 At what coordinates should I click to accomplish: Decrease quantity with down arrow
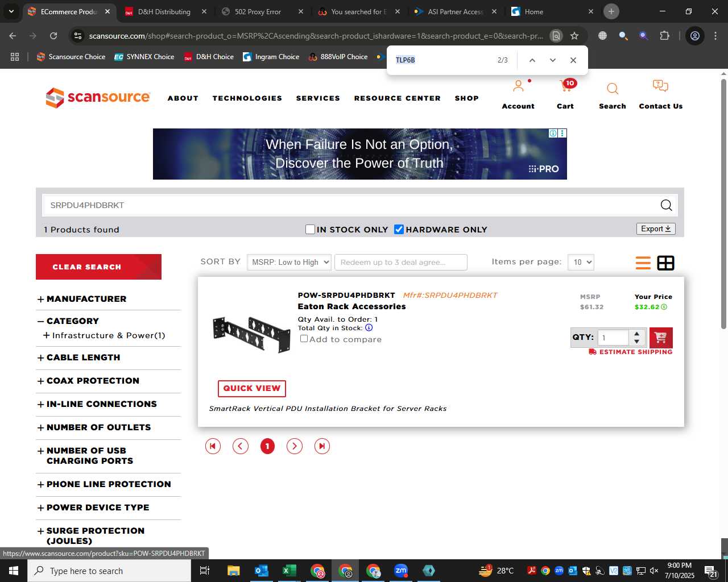(637, 342)
